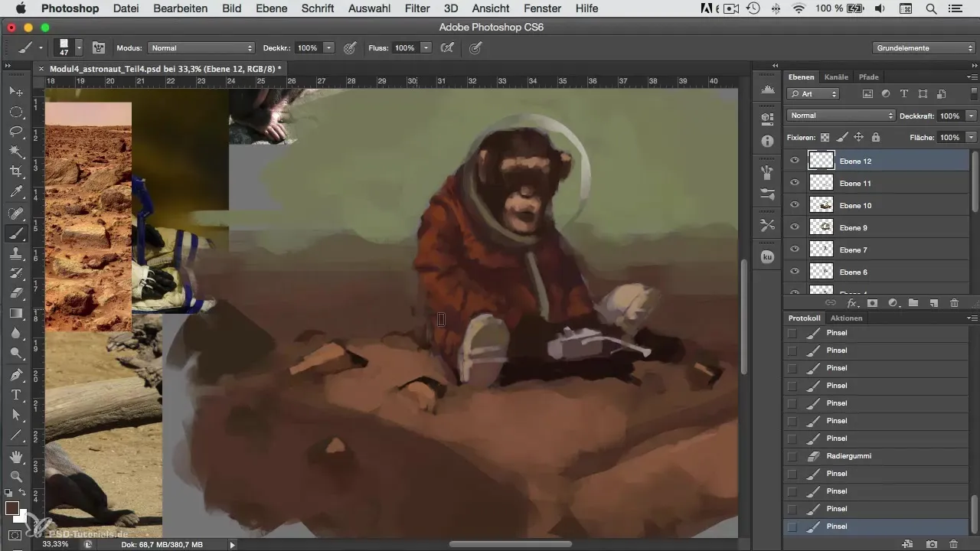The height and width of the screenshot is (551, 980).
Task: Hide layer Ebene 11
Action: 795,183
